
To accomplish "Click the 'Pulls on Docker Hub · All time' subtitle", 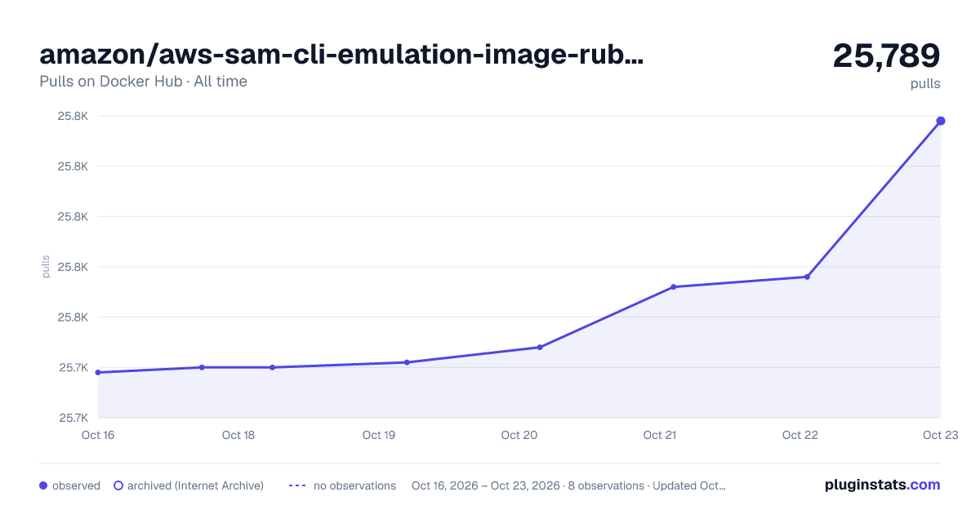I will point(143,82).
